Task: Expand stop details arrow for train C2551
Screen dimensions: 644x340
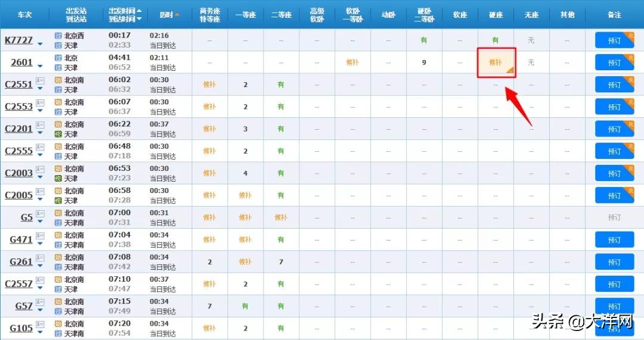Action: [40, 88]
